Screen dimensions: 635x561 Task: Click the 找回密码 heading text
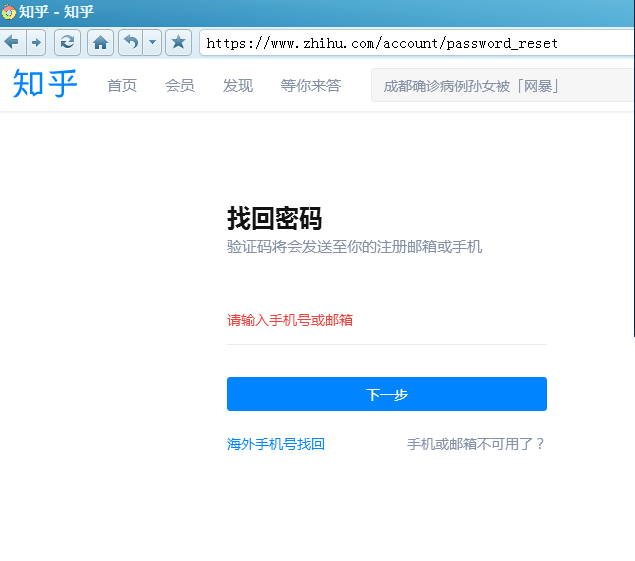pyautogui.click(x=275, y=218)
